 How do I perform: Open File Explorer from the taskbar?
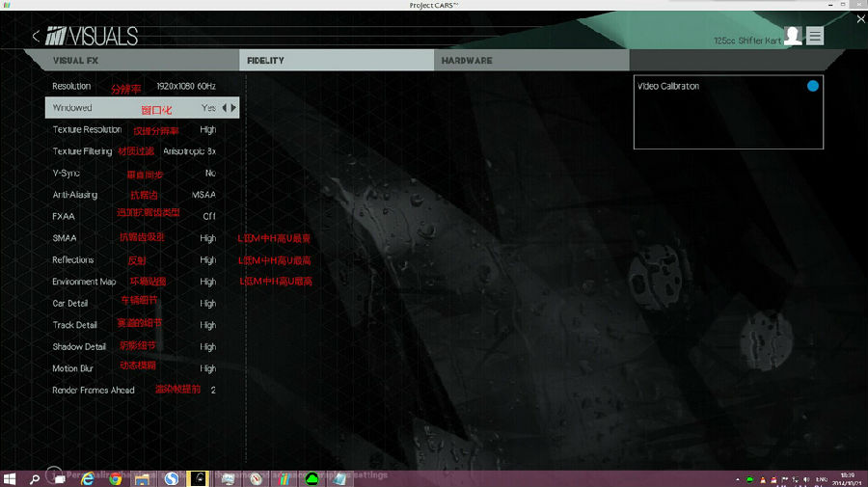(142, 478)
